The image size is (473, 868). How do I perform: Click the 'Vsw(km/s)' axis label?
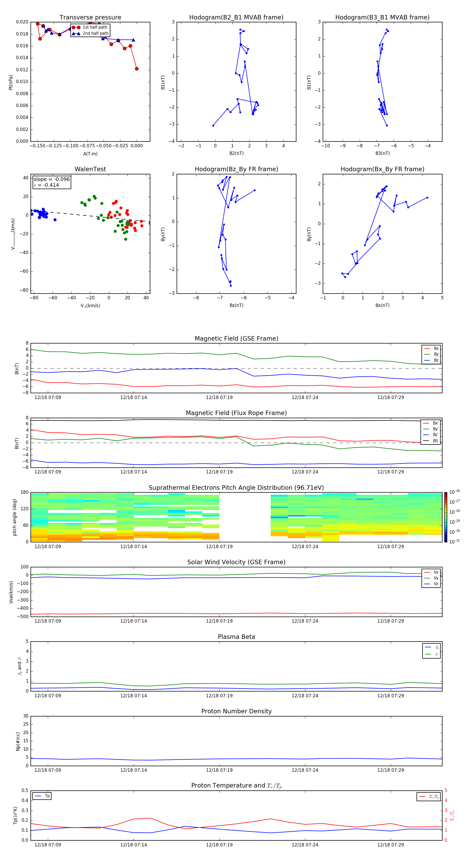pos(11,592)
